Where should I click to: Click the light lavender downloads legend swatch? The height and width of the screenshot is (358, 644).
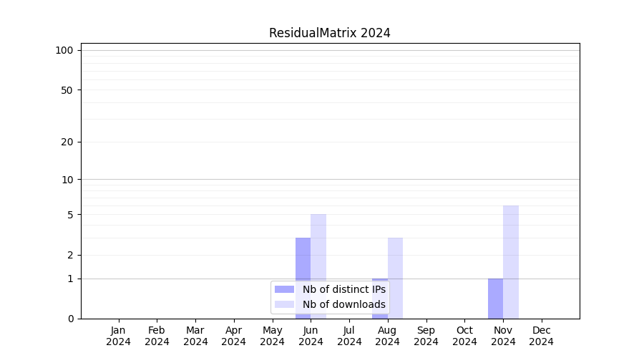point(284,304)
